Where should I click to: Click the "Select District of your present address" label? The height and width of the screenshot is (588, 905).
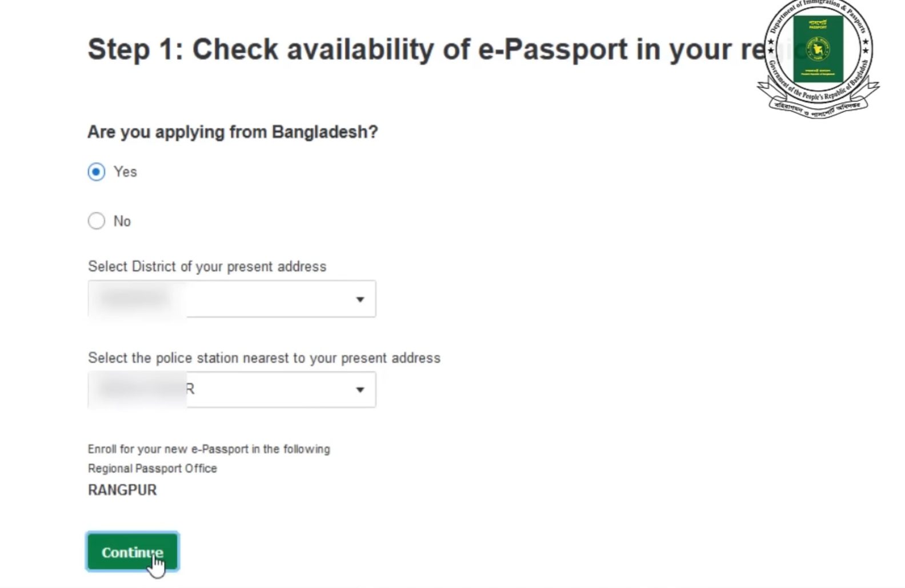(207, 266)
